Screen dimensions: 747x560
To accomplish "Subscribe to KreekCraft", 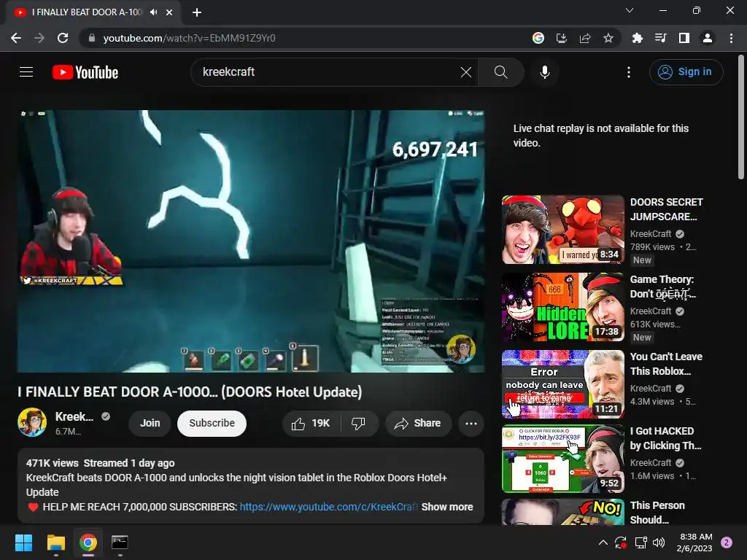I will pyautogui.click(x=212, y=424).
